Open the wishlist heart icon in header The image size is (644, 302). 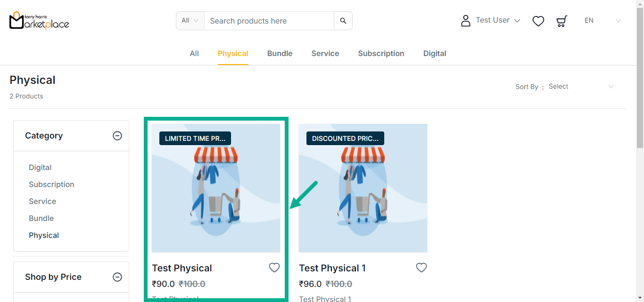(538, 21)
